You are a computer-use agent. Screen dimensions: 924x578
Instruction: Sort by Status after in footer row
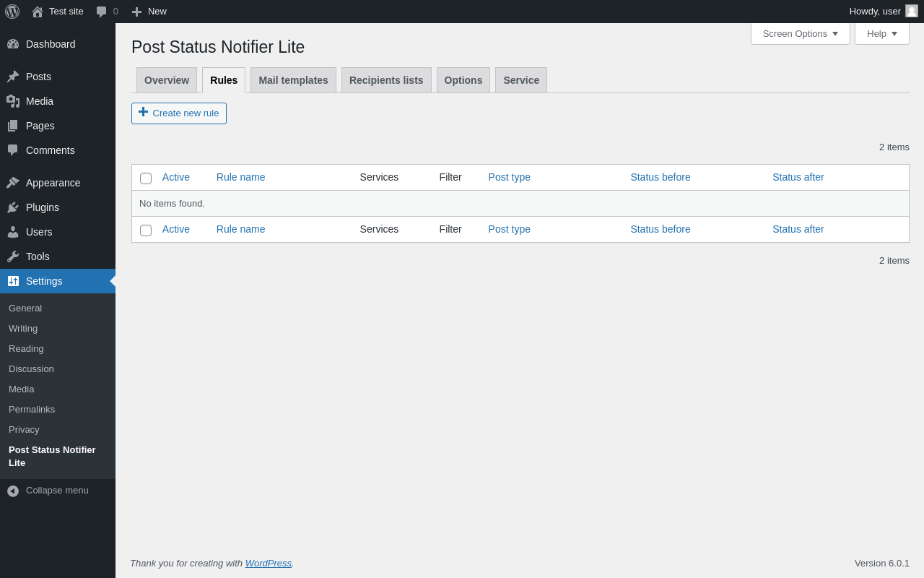(x=798, y=229)
